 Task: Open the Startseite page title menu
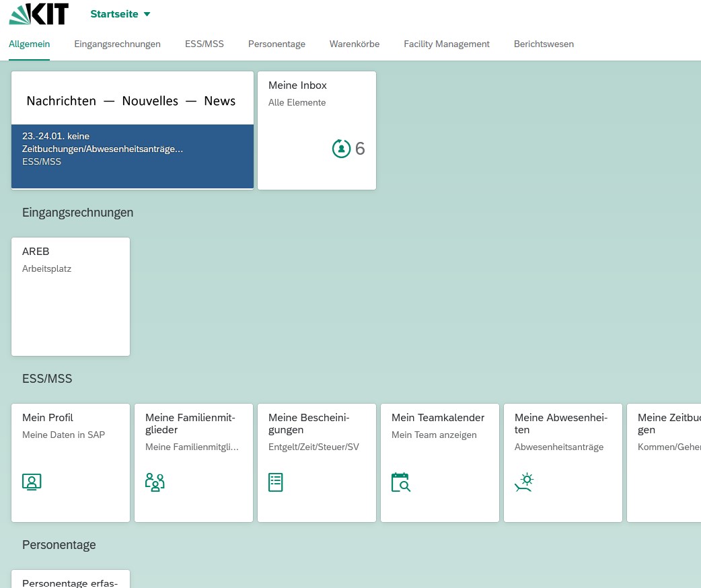114,14
